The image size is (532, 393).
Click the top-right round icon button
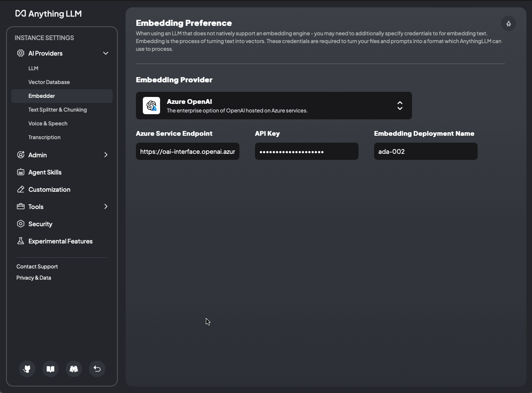pyautogui.click(x=509, y=24)
